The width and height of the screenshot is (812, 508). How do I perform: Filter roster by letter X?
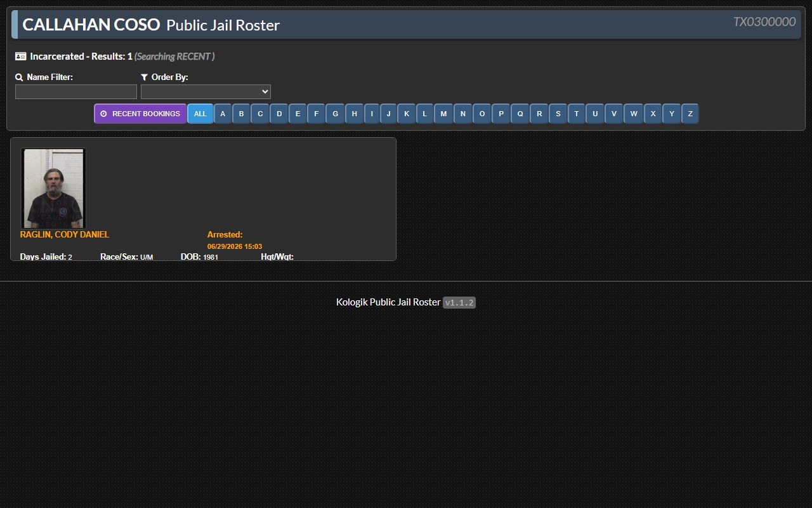click(653, 114)
